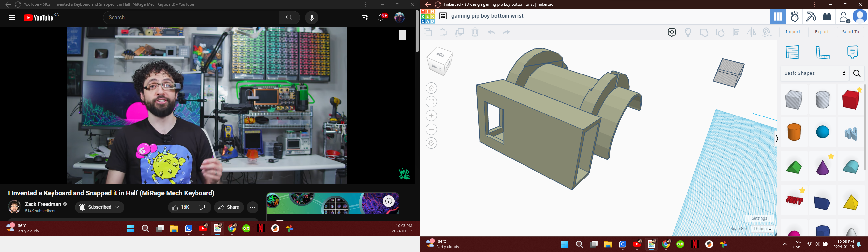Click the Align tool icon
Viewport: 868px width, 252px height.
tap(736, 32)
